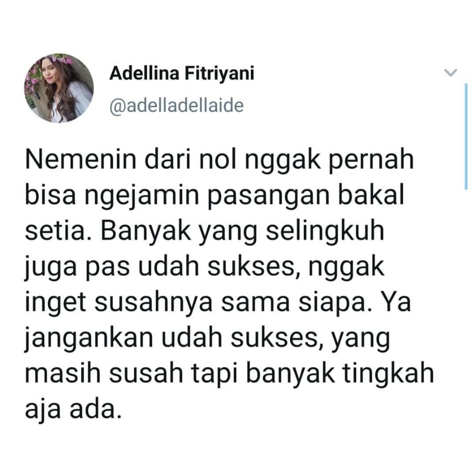Click the word "masih" in the tweet
Viewport: 476px width, 476px height.
click(x=62, y=374)
